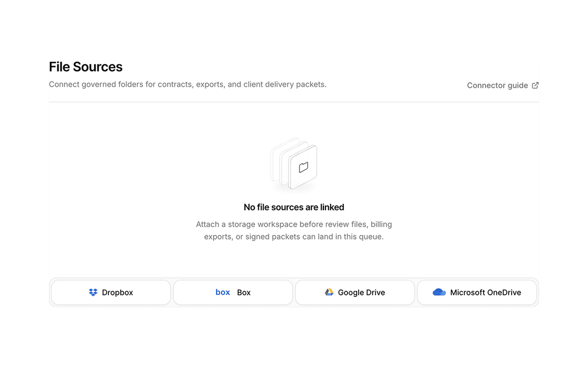Click the external link arrow icon
Image resolution: width=588 pixels, height=368 pixels.
[535, 85]
